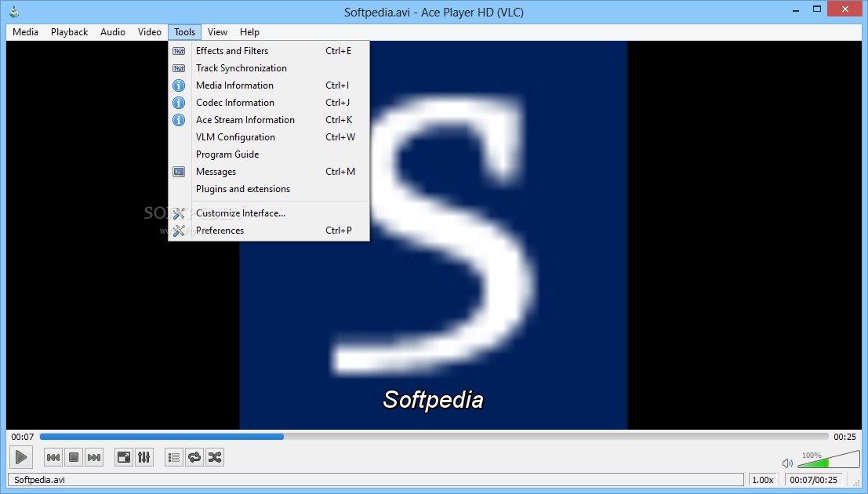Open Preferences from Tools menu
The image size is (868, 494).
pos(268,231)
